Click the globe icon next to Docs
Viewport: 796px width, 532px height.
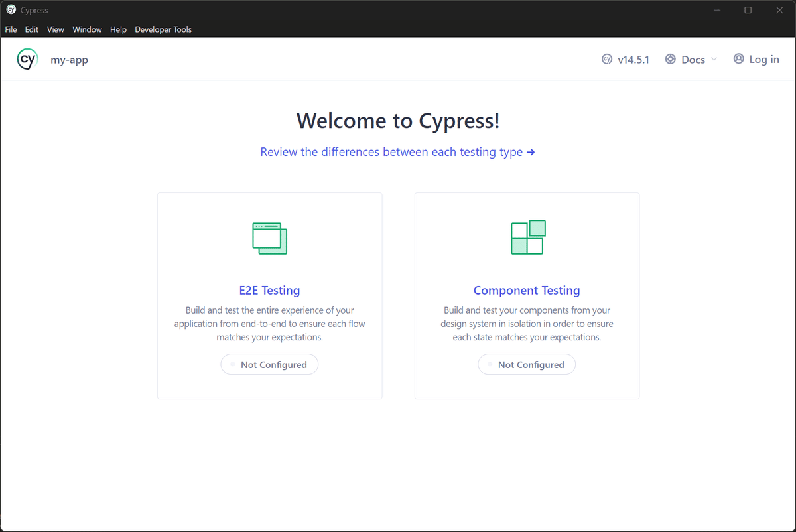[669, 59]
